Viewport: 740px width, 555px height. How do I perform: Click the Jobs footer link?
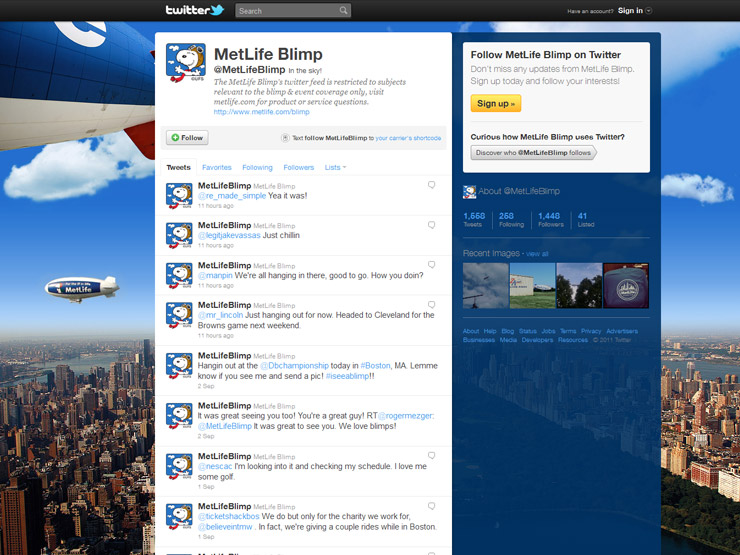(x=548, y=331)
